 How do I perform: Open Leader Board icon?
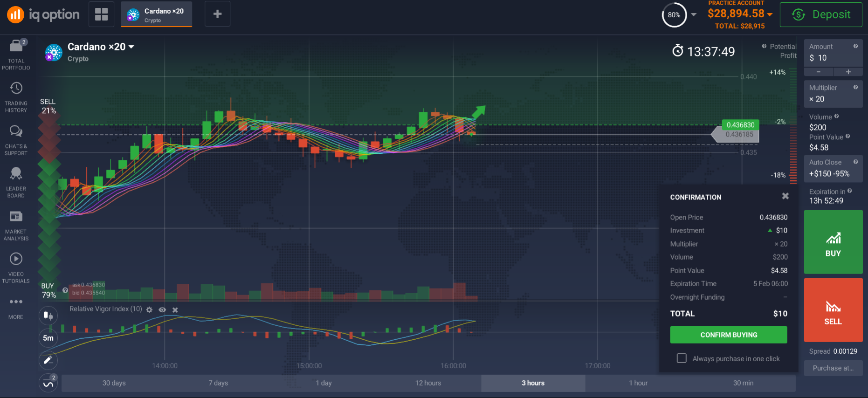tap(16, 173)
